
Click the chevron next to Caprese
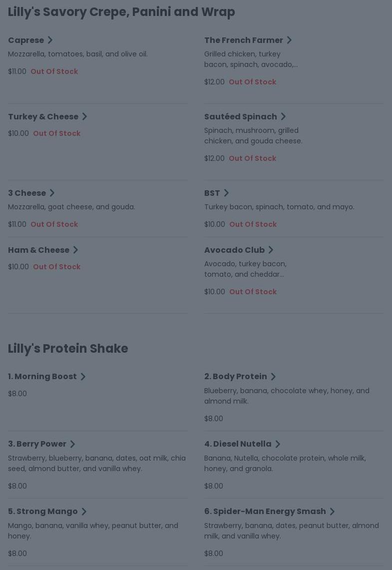[x=50, y=40]
